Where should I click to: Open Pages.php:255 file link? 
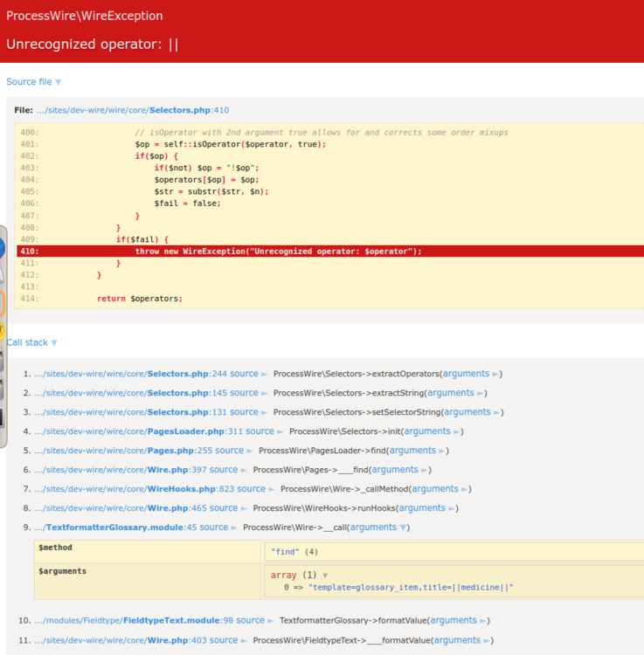pos(123,451)
